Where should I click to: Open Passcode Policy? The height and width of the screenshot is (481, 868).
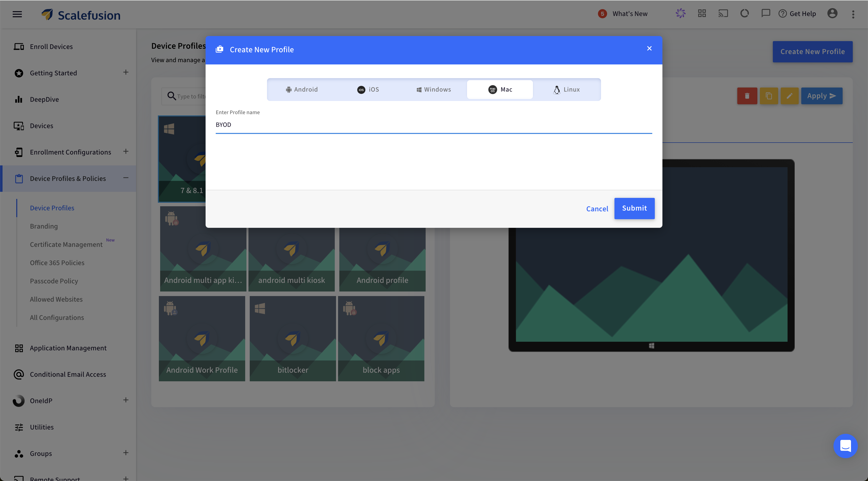pos(54,281)
